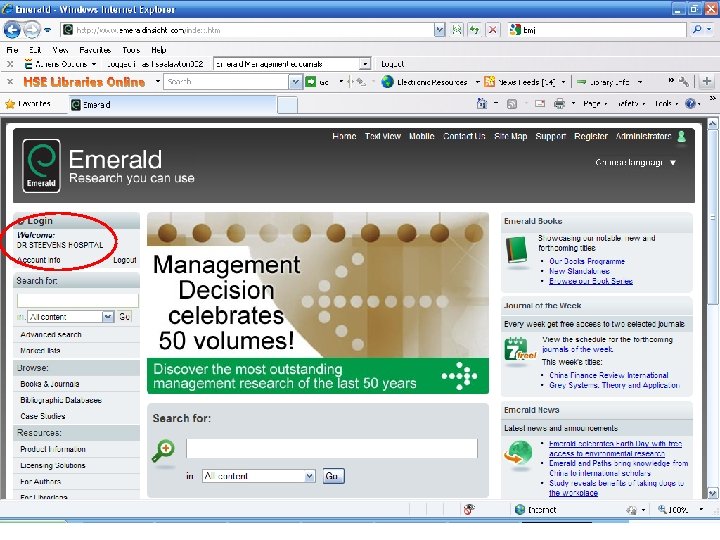The width and height of the screenshot is (720, 540).
Task: Click the Home link in header
Action: 344,136
